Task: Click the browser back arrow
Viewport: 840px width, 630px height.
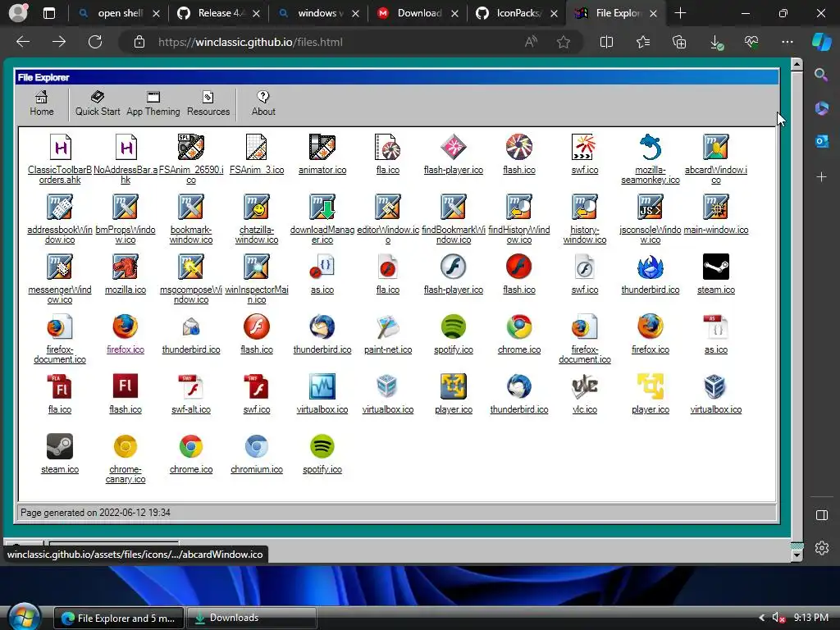Action: [23, 42]
